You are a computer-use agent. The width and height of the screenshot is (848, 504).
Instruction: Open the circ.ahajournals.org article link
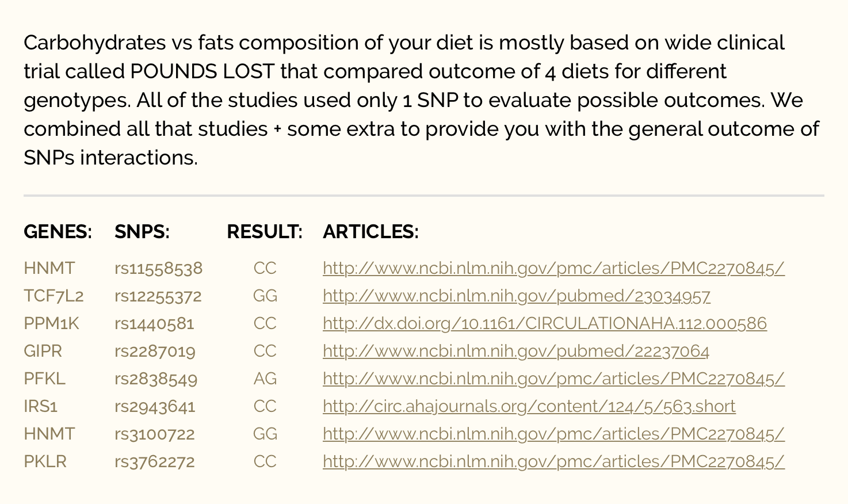(x=529, y=406)
